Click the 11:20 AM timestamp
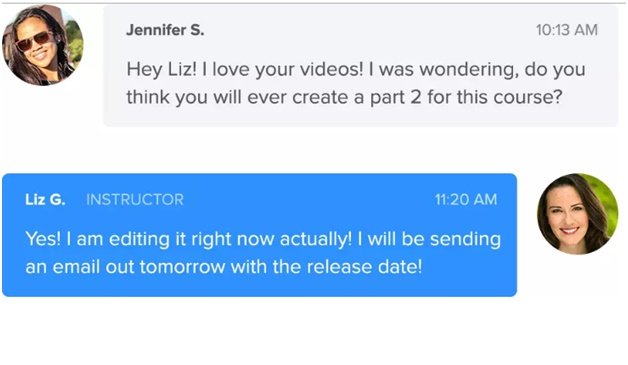 point(466,200)
